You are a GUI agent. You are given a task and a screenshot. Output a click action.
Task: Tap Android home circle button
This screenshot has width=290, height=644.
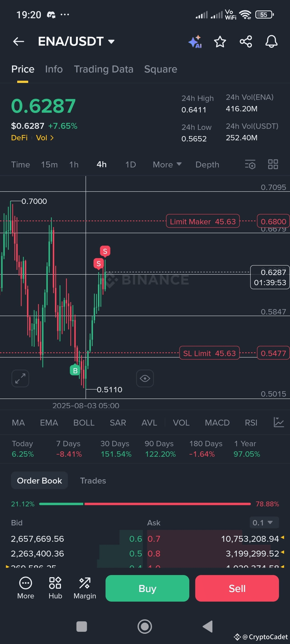(145, 627)
